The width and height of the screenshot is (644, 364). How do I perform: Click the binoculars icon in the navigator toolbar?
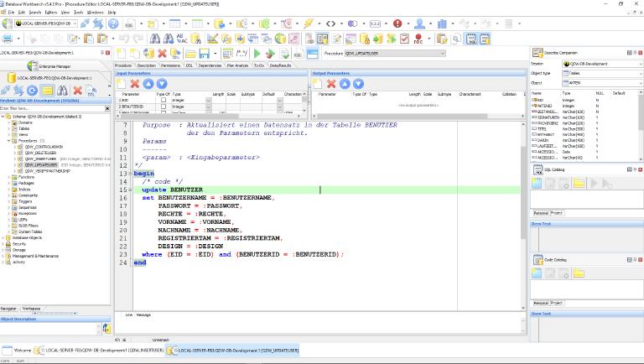click(x=62, y=90)
